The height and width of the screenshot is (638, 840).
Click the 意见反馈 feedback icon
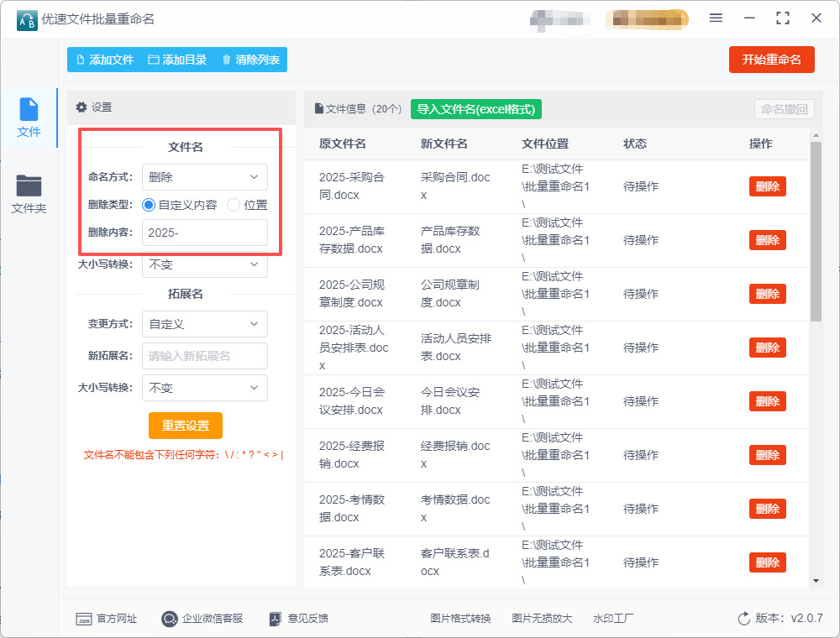pos(275,619)
